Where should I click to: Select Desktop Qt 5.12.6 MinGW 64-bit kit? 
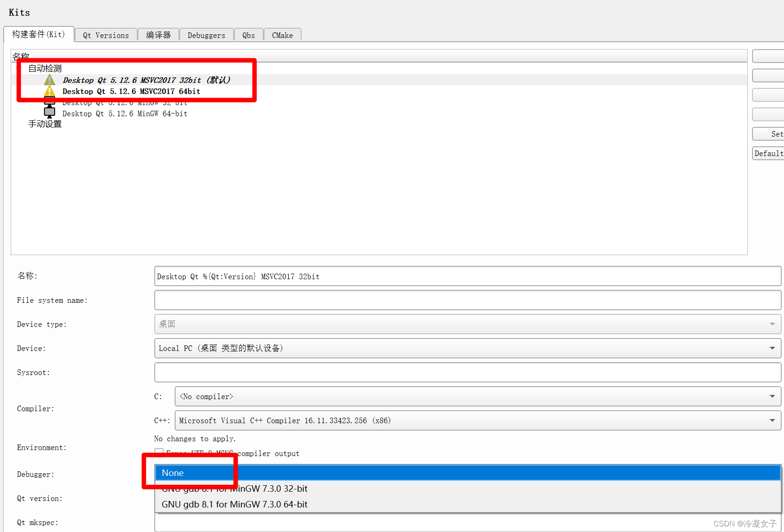[x=125, y=113]
